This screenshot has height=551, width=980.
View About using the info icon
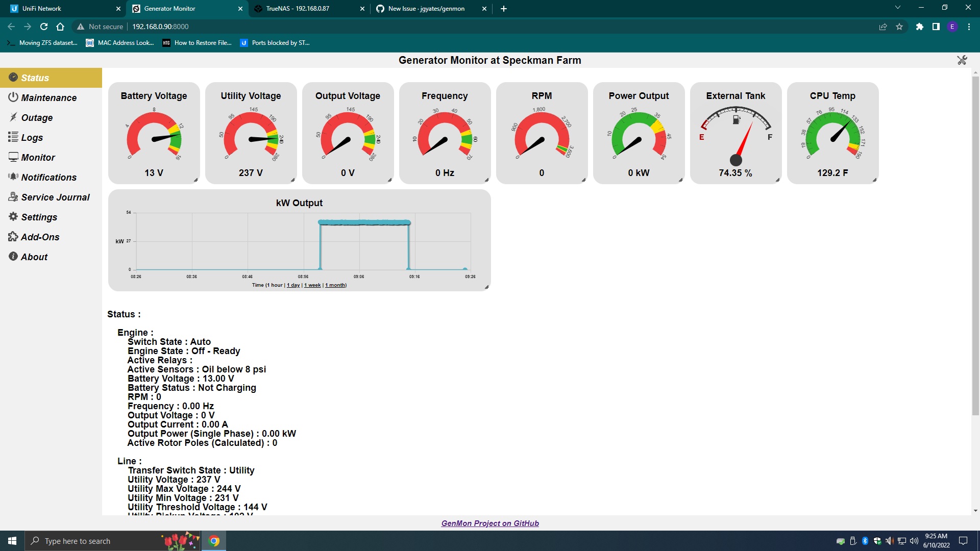click(13, 257)
